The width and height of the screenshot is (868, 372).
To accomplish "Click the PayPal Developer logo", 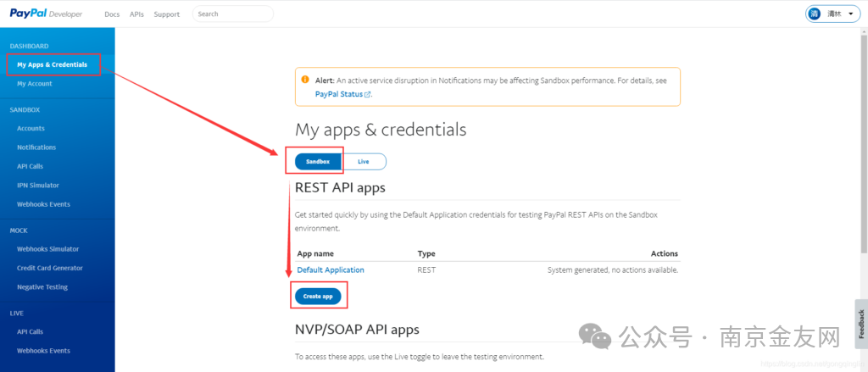I will (x=47, y=14).
